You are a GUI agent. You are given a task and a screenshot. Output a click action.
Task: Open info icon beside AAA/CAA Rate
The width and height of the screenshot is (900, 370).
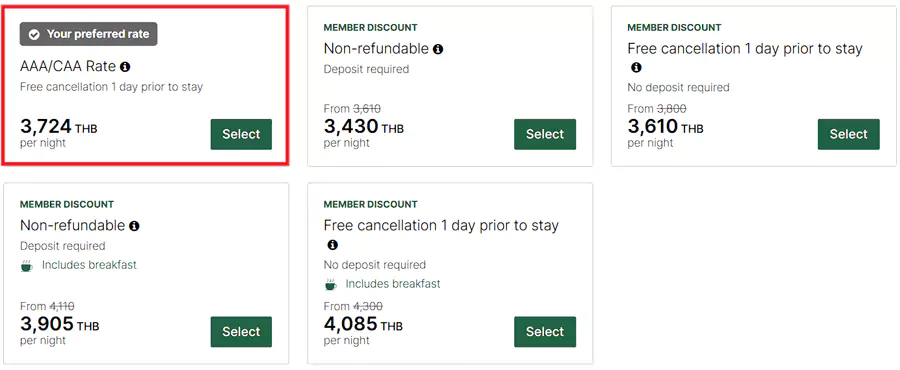tap(125, 67)
